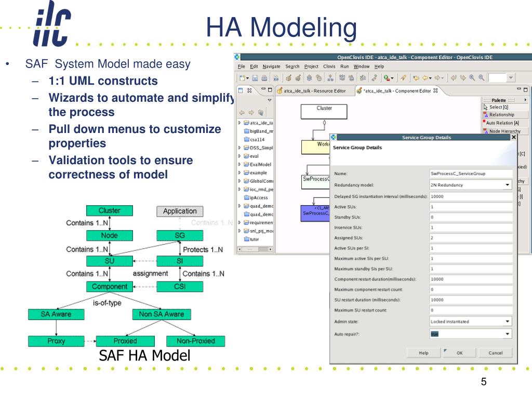The width and height of the screenshot is (532, 399).
Task: Select the blue SwProcessC component box
Action: point(315,214)
